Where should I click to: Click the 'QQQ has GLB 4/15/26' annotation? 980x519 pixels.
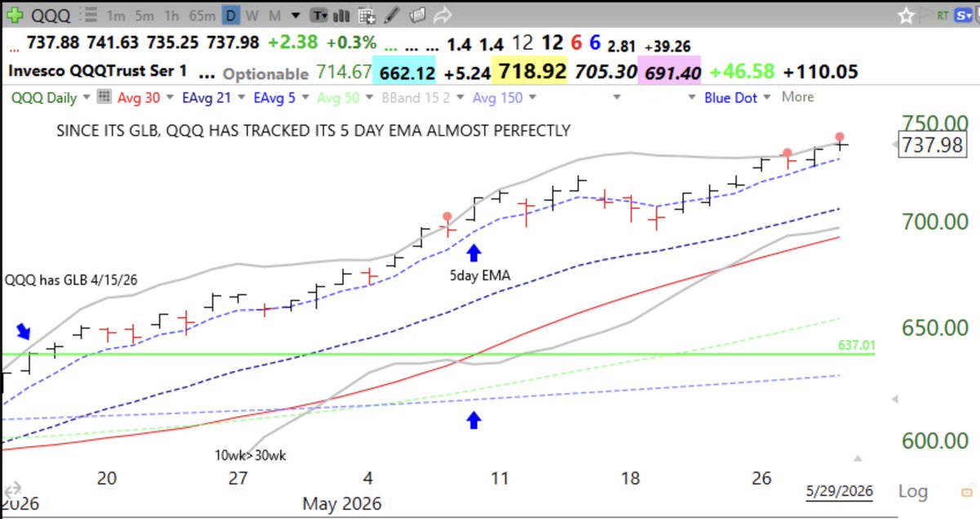point(70,280)
